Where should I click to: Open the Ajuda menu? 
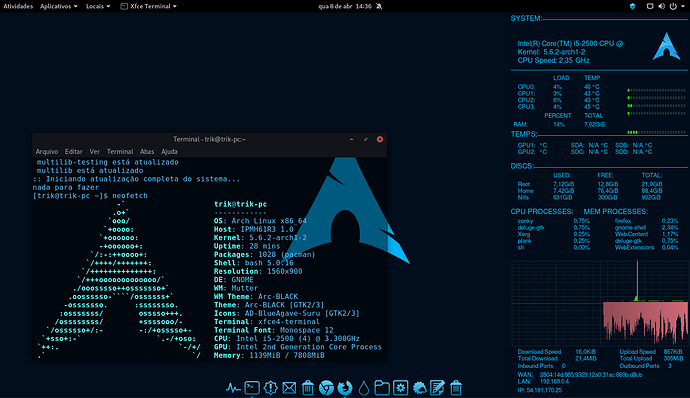(169, 151)
